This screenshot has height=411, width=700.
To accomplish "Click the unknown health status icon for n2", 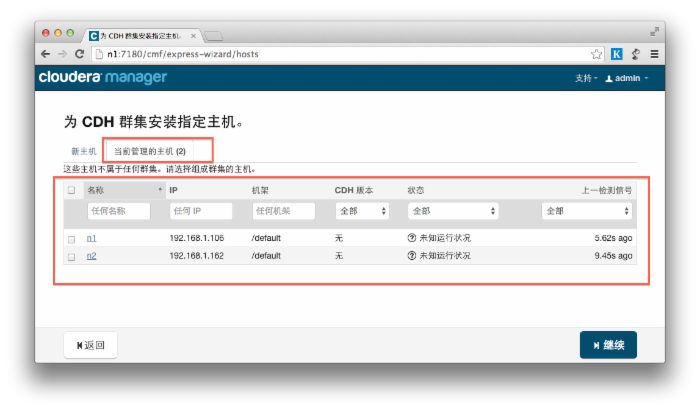I will pos(411,256).
